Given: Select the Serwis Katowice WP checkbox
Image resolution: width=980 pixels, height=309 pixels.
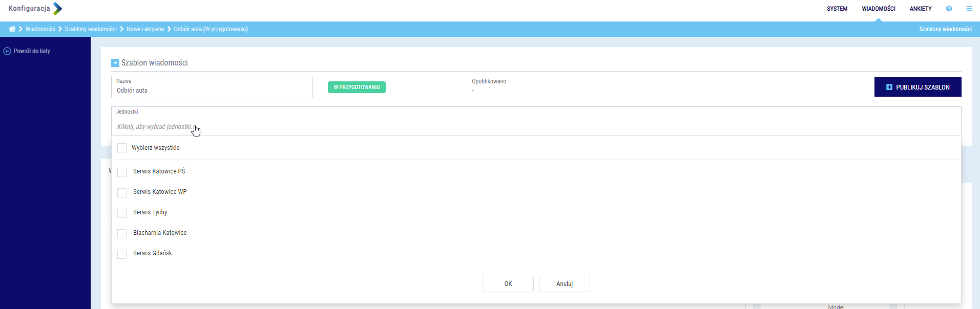Looking at the screenshot, I should tap(122, 193).
